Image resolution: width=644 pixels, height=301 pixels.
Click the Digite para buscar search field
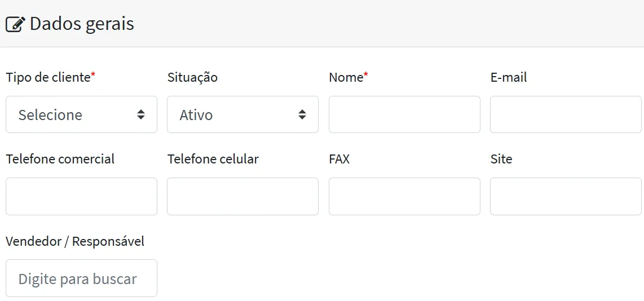81,278
